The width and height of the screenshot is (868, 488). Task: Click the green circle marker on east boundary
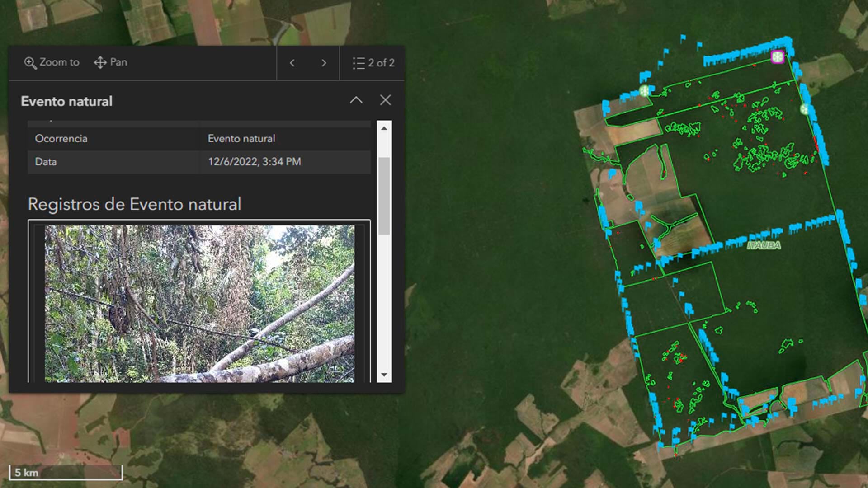(x=805, y=109)
